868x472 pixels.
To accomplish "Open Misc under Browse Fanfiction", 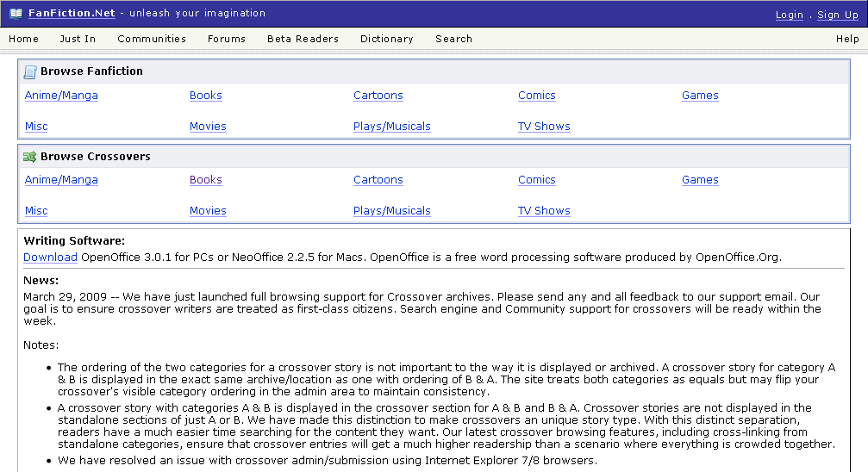I will pos(36,126).
